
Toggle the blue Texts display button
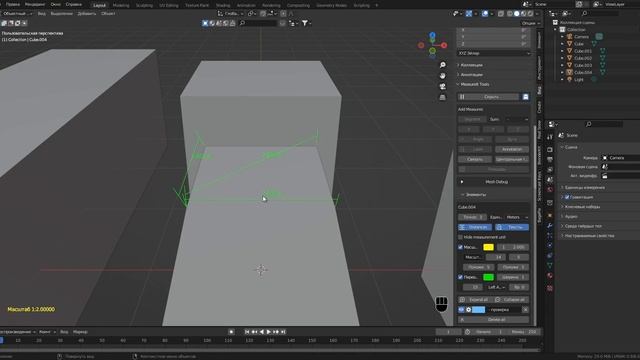[512, 227]
